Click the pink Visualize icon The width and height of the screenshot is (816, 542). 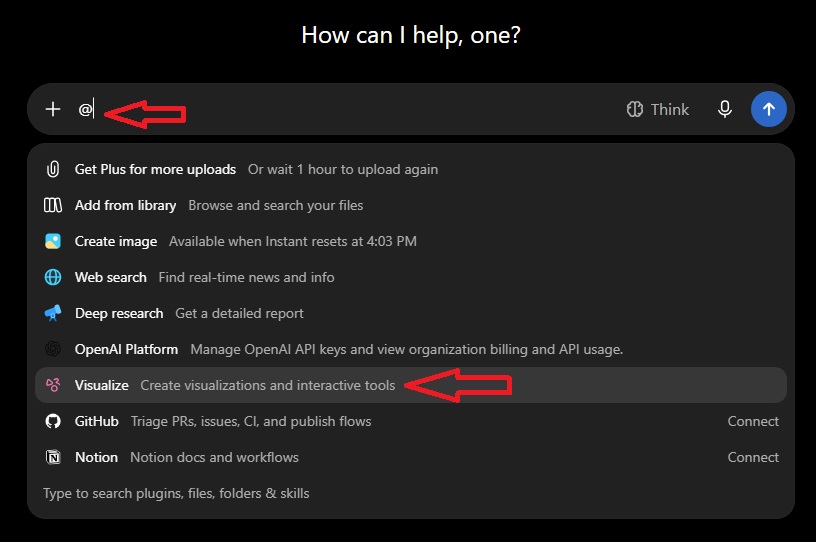tap(53, 385)
